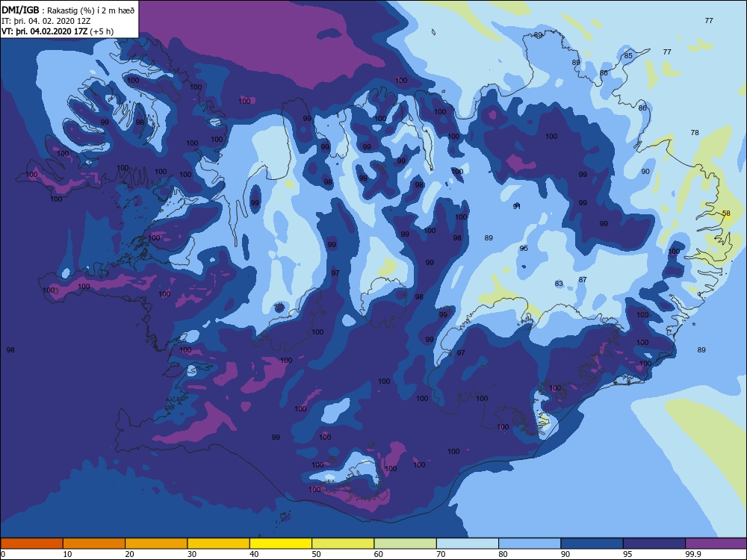Choose the purple above-99.9 legend swatch

point(716,544)
